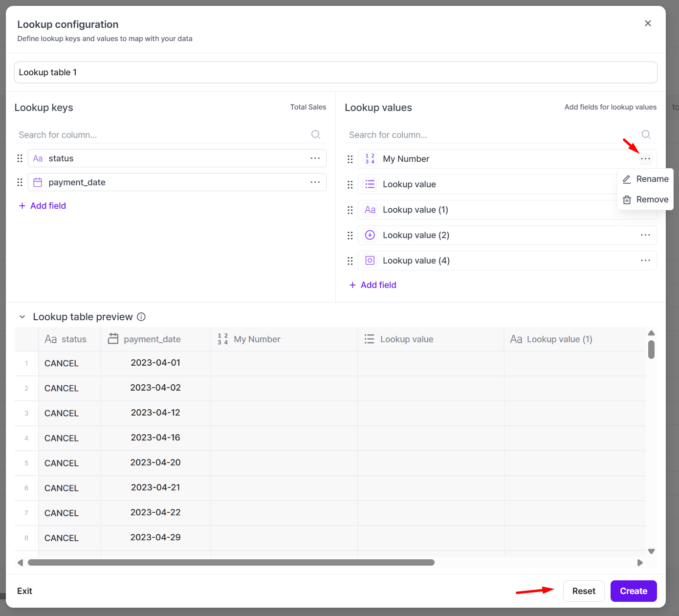
Task: Click the Lookup table 1 name field
Action: [335, 72]
